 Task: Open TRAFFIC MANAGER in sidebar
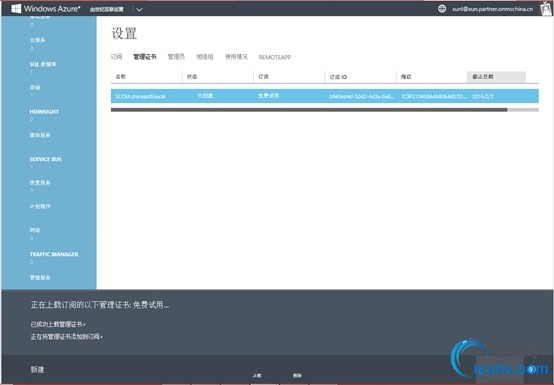54,254
